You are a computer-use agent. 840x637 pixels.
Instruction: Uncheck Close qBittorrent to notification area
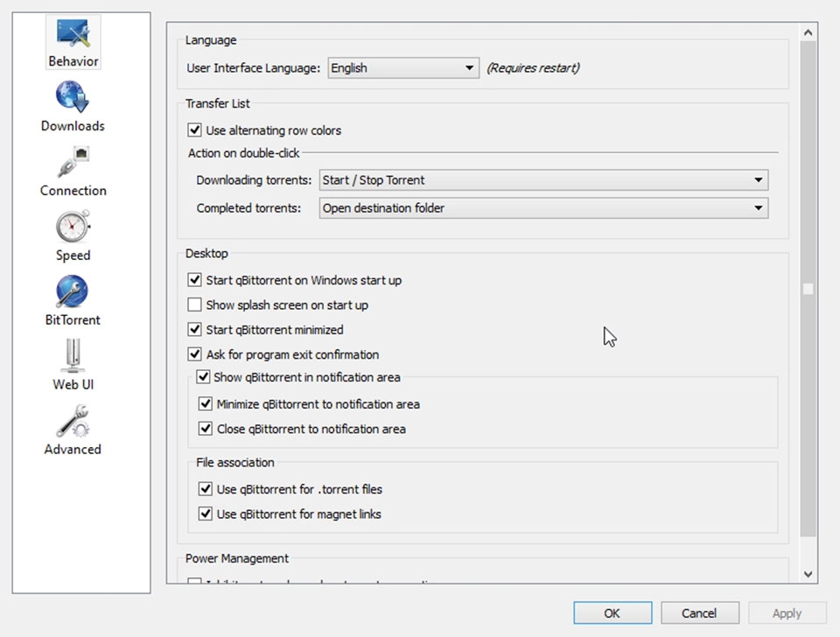(205, 429)
